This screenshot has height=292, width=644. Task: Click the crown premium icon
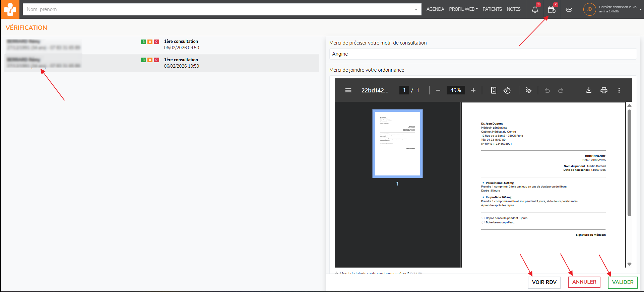(569, 9)
